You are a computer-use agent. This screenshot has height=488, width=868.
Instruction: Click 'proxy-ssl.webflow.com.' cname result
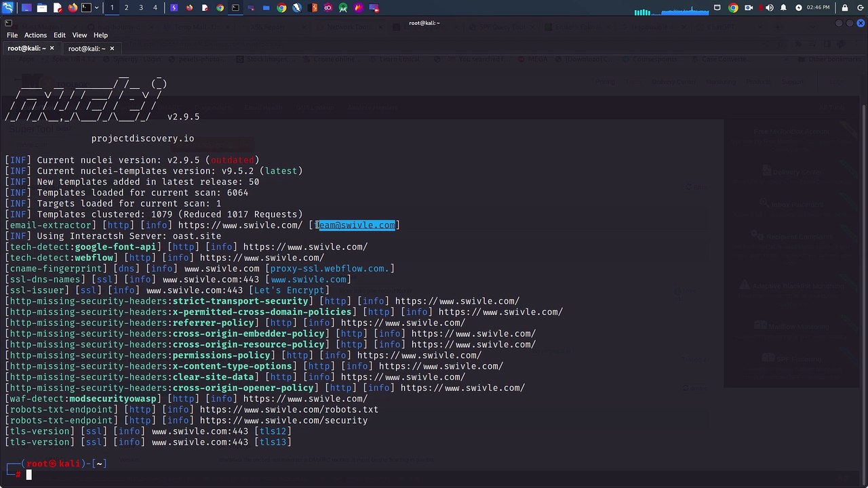(330, 268)
